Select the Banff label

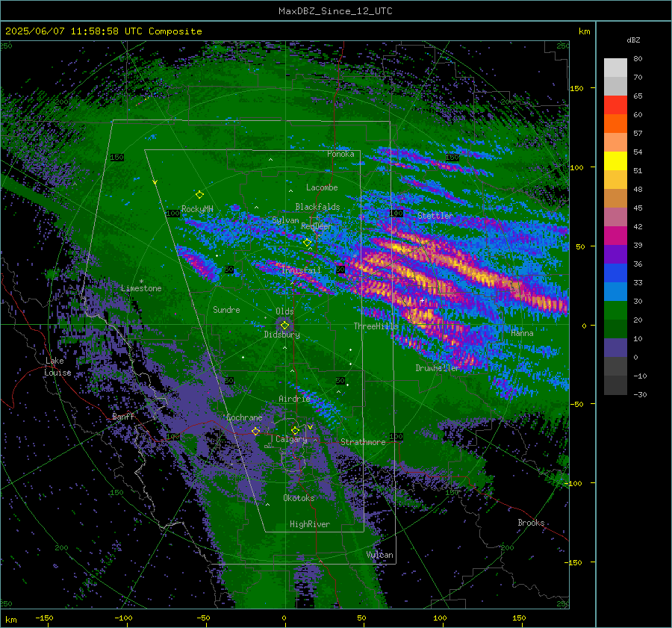(x=123, y=416)
